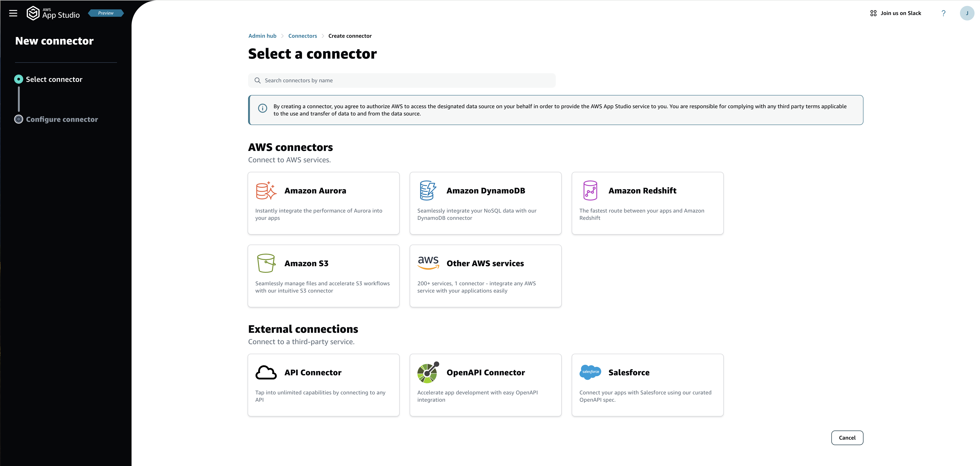Open help via the question mark icon

point(944,13)
